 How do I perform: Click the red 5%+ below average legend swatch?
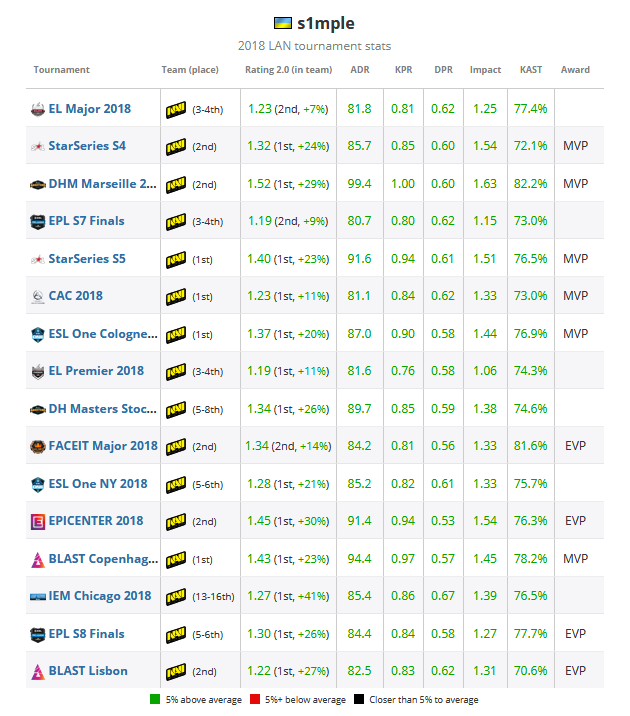tap(255, 699)
